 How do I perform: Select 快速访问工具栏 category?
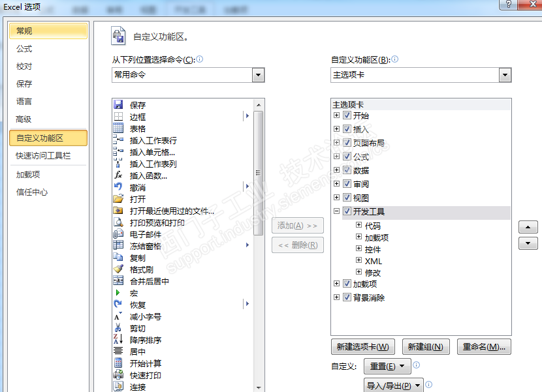(x=48, y=156)
